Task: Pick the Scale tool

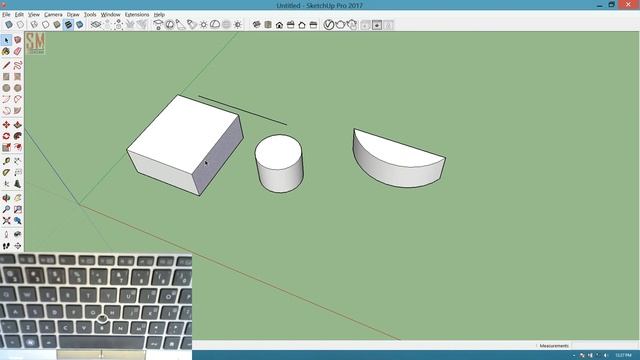Action: [x=6, y=147]
